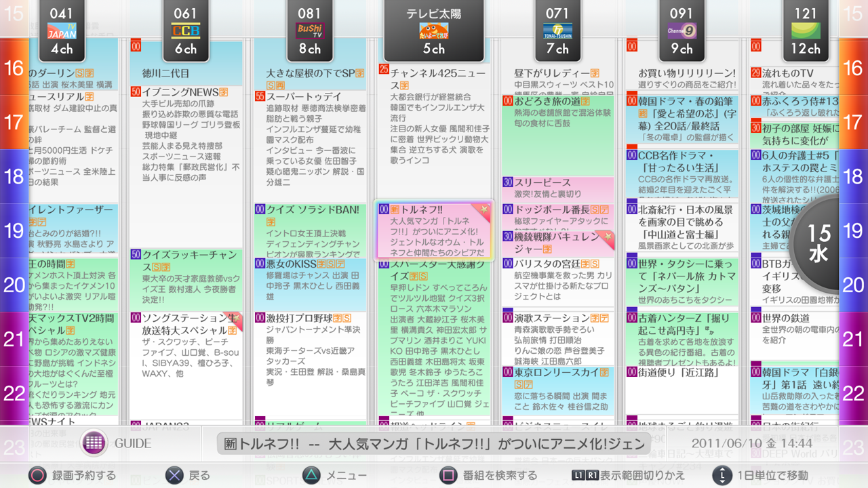
Task: Click the 15 水 date badge
Action: pyautogui.click(x=819, y=243)
